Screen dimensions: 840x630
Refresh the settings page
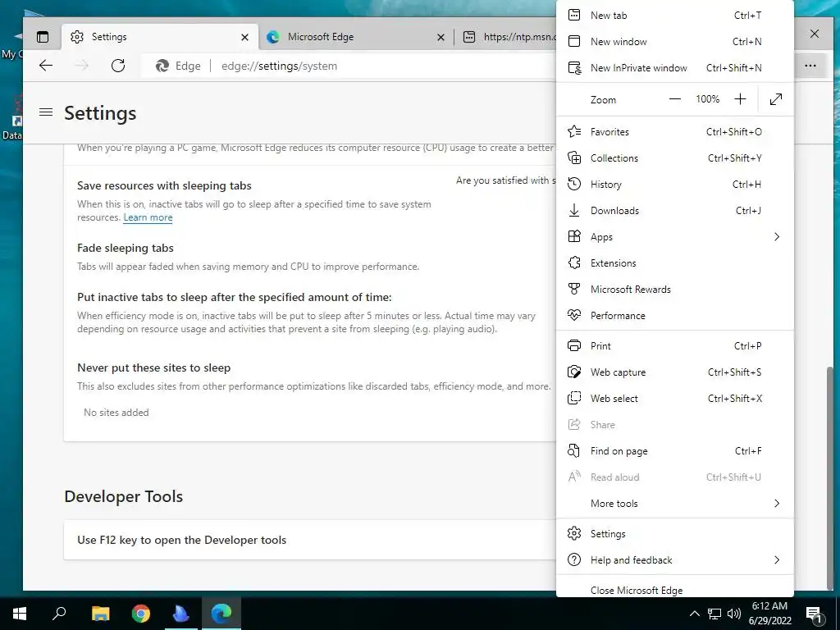(x=118, y=66)
